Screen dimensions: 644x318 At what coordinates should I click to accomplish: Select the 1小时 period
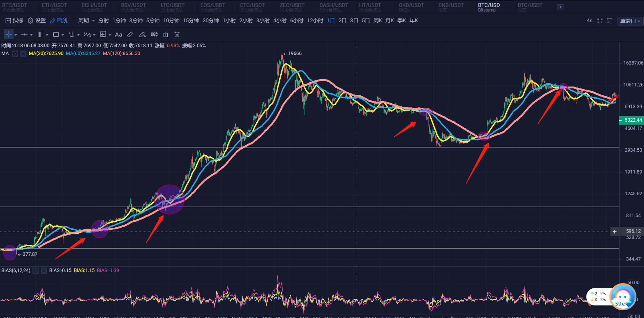229,21
